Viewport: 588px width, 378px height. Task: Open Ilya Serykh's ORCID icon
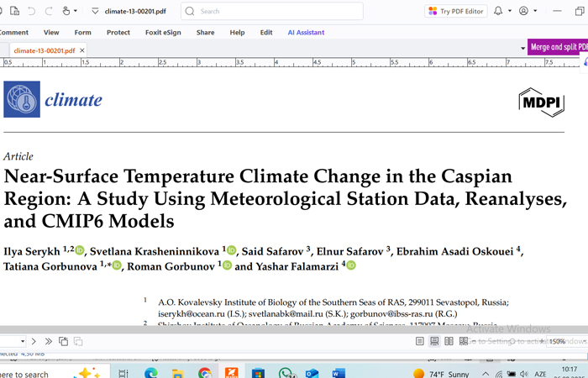80,250
